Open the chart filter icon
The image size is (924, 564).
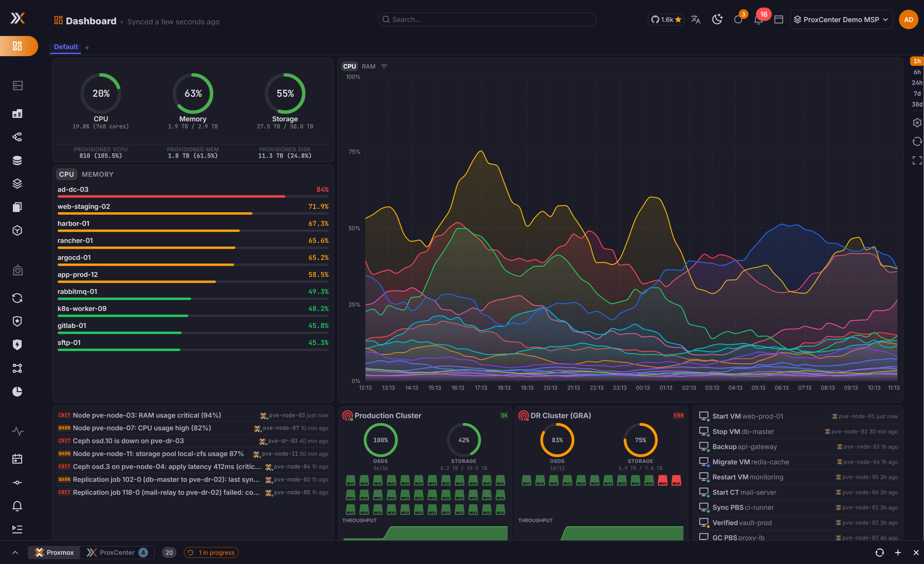coord(384,66)
